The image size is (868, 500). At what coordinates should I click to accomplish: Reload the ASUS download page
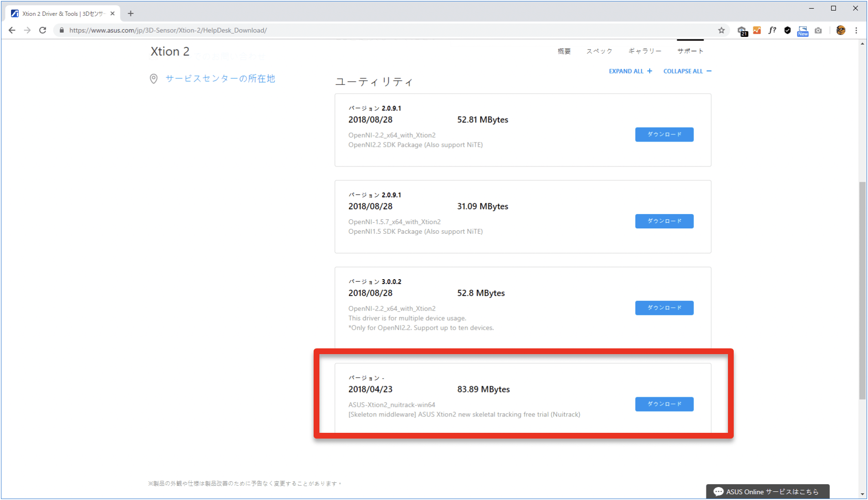[43, 30]
